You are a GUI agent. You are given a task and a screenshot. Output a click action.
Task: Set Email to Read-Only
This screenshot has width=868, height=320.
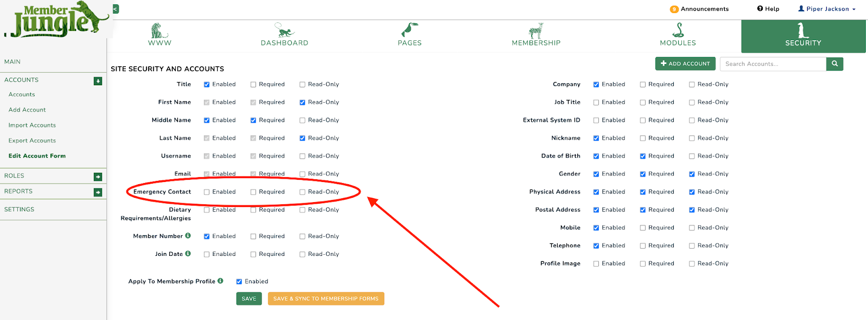pos(302,174)
